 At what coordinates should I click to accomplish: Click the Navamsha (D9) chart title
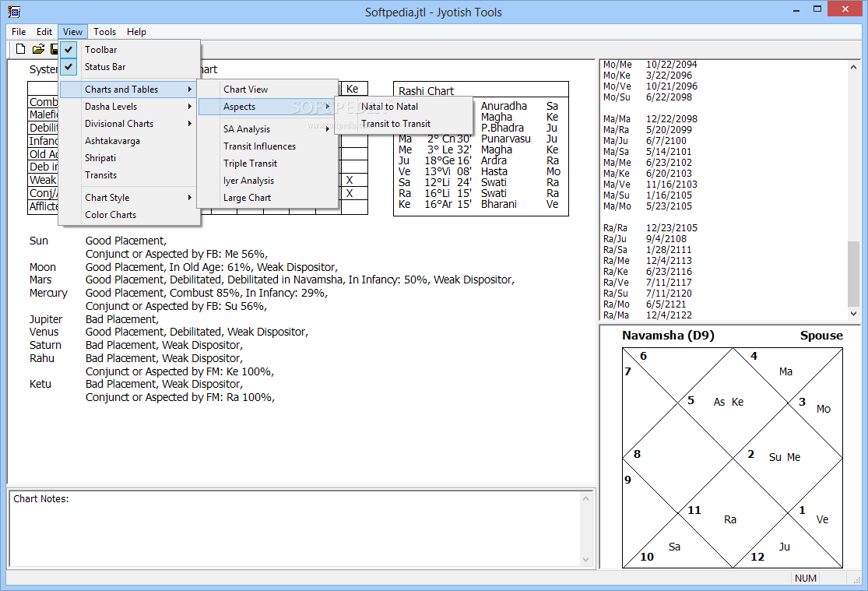pos(668,335)
